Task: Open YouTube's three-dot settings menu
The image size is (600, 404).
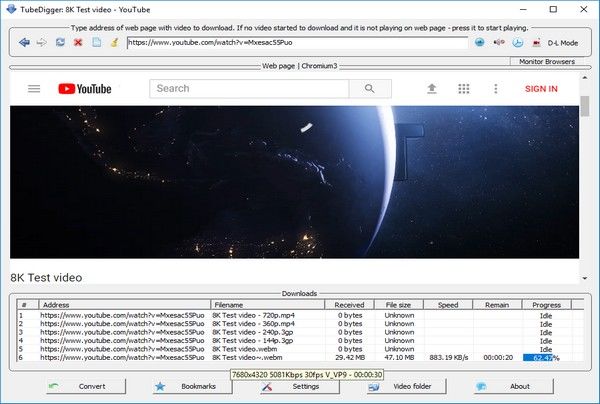Action: click(495, 89)
